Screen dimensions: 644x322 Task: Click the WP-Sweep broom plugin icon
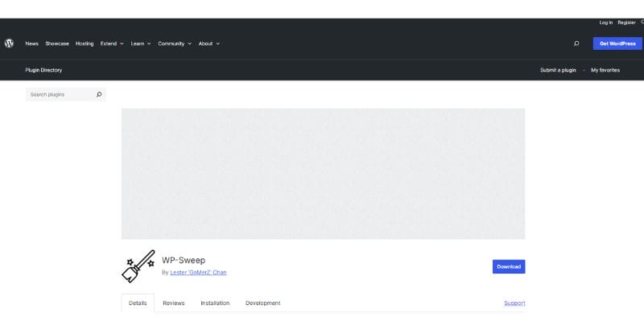click(x=138, y=266)
